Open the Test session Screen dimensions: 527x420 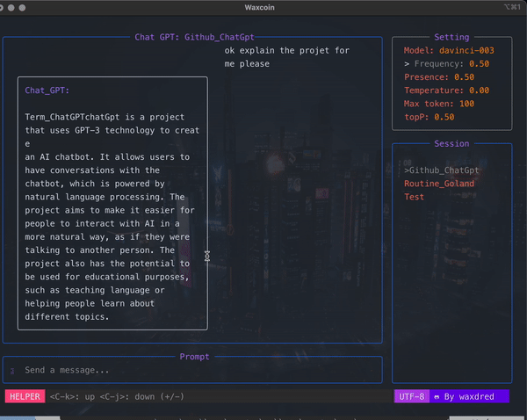(414, 197)
